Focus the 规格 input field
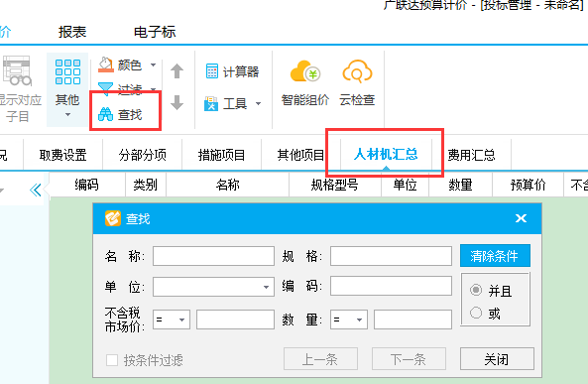This screenshot has width=588, height=384. coord(391,256)
